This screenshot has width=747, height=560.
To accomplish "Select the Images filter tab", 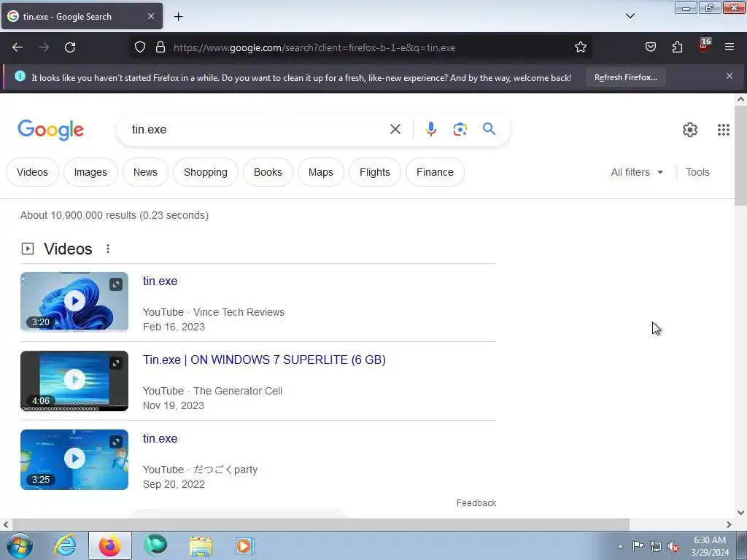I will coord(90,172).
